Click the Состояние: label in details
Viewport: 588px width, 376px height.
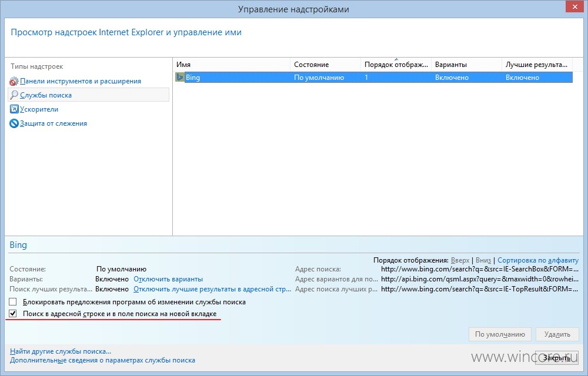[28, 269]
